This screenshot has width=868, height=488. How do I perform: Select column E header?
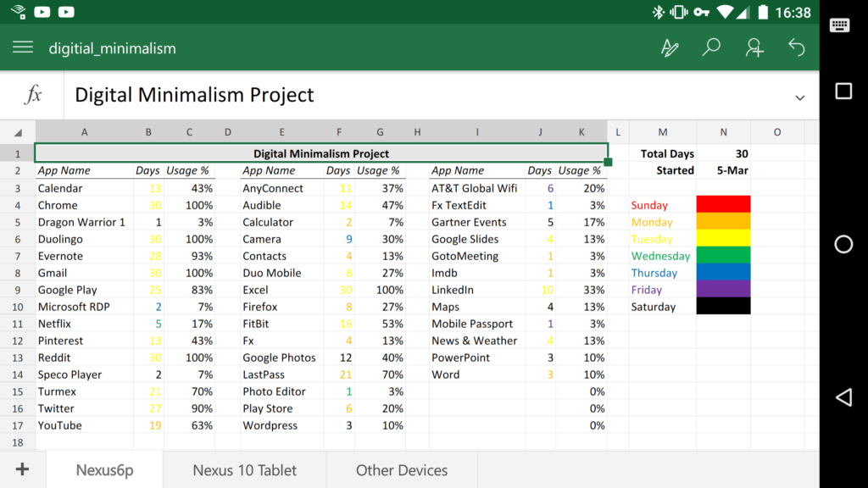click(281, 132)
